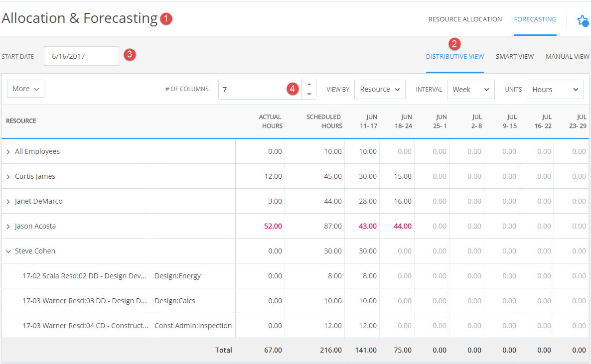The height and width of the screenshot is (364, 591).
Task: Expand the Curtis James row
Action: point(9,176)
